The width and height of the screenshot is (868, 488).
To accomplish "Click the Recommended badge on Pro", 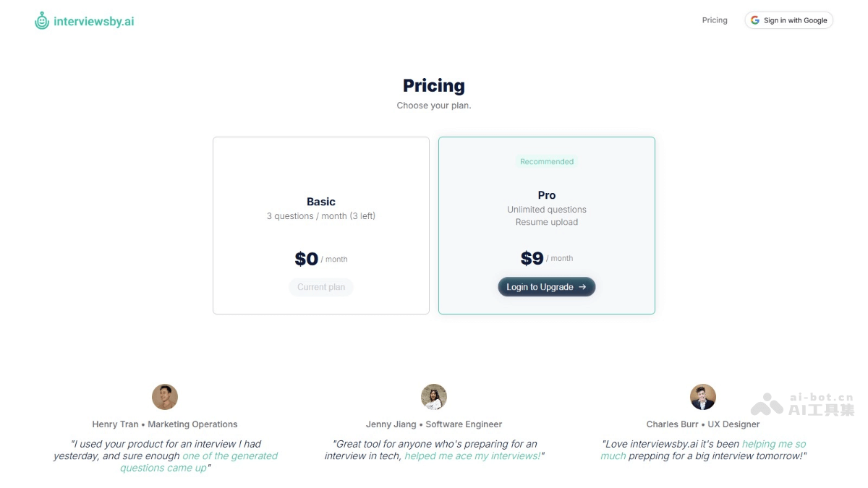I will pos(547,162).
